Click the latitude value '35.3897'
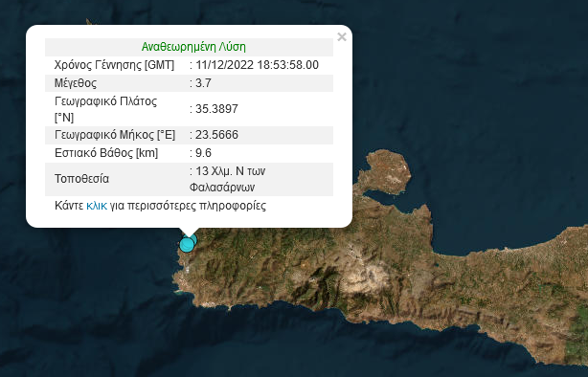Viewport: 588px width, 377px height. pos(216,109)
